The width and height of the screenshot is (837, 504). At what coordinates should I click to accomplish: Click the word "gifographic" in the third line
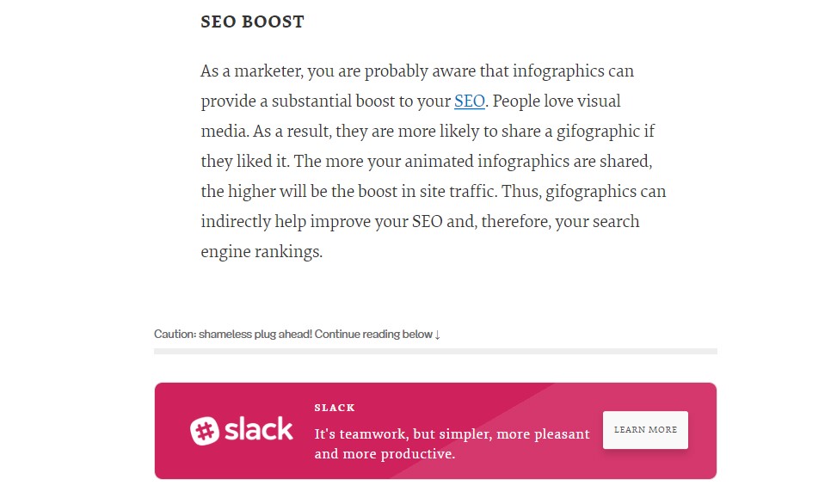coord(598,132)
